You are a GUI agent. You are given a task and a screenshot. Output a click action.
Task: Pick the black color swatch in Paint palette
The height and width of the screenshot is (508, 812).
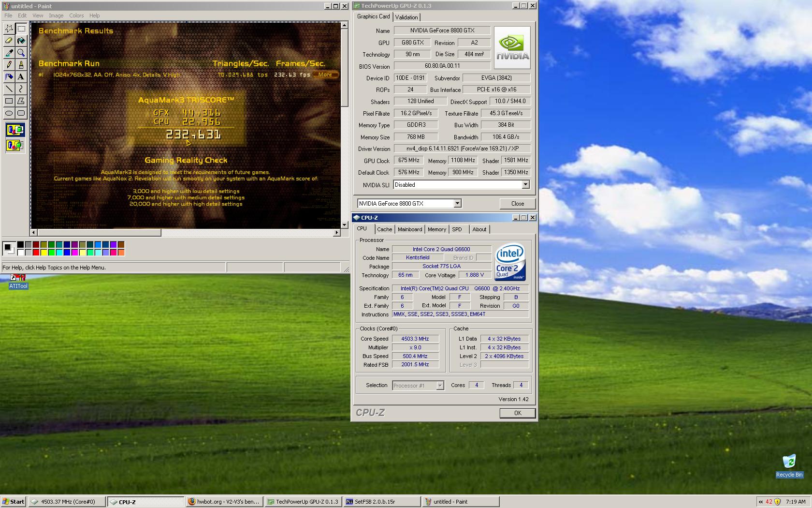click(x=20, y=245)
